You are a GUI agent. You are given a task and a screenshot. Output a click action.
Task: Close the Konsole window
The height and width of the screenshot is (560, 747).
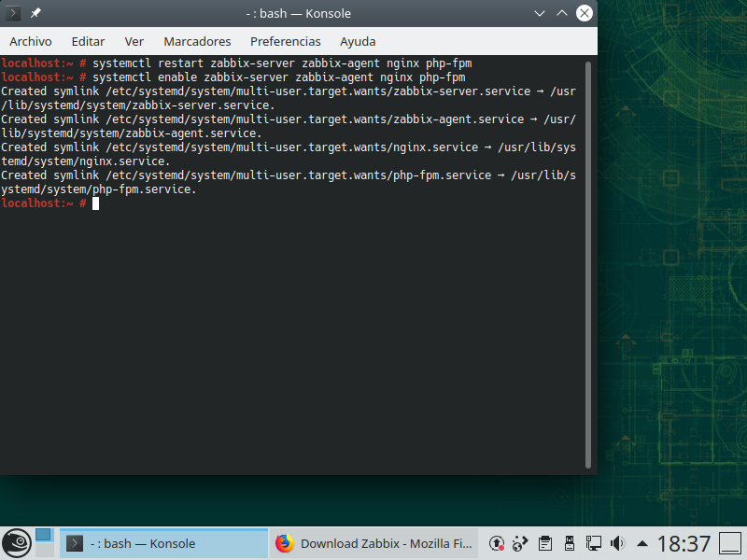point(585,13)
